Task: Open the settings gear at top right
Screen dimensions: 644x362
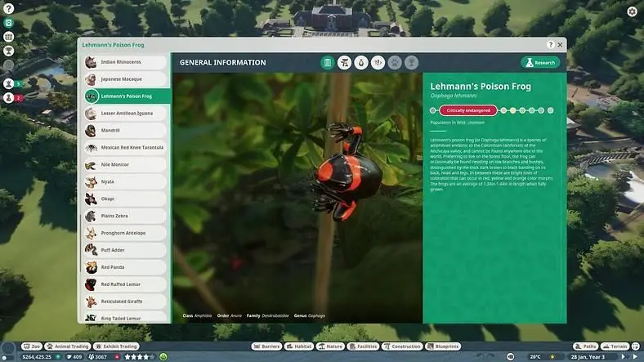Action: pyautogui.click(x=632, y=11)
